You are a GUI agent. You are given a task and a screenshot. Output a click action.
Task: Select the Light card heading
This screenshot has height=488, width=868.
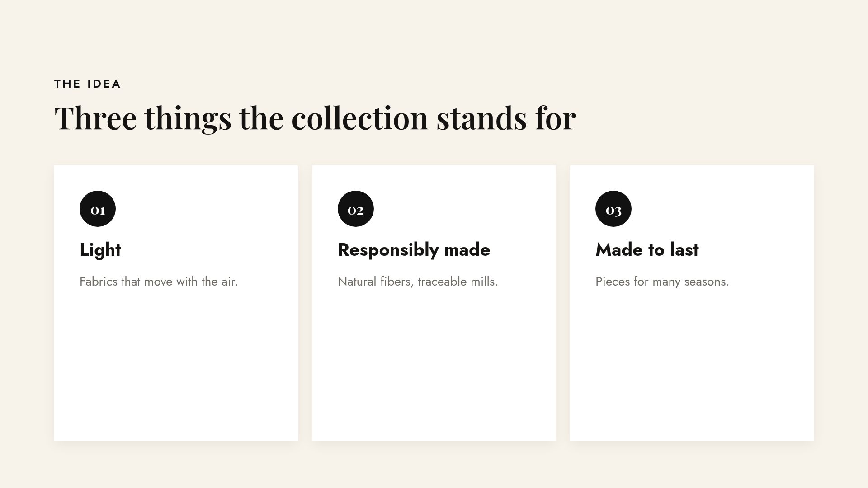point(100,250)
